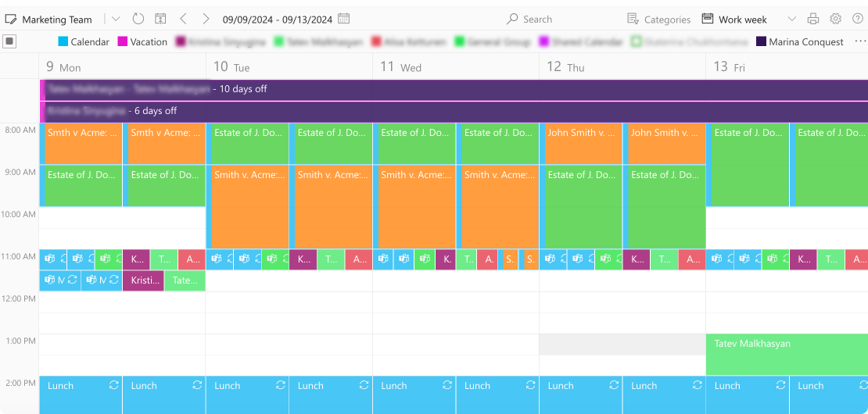Click the Marketing Team calendar name
This screenshot has width=868, height=414.
pyautogui.click(x=57, y=20)
